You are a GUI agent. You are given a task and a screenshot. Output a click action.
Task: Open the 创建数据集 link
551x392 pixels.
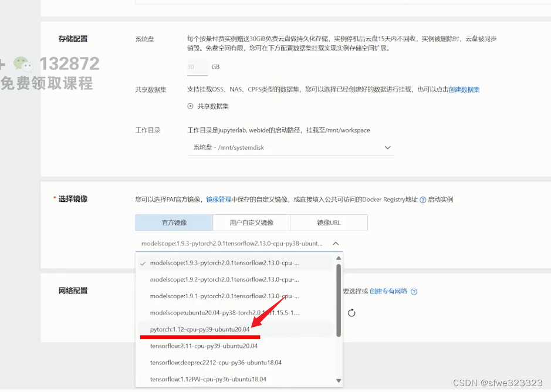tap(464, 89)
